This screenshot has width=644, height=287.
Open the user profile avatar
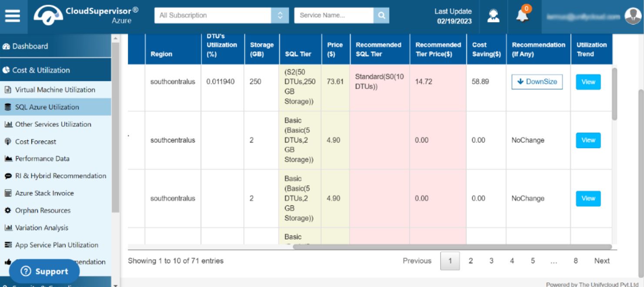(x=633, y=16)
